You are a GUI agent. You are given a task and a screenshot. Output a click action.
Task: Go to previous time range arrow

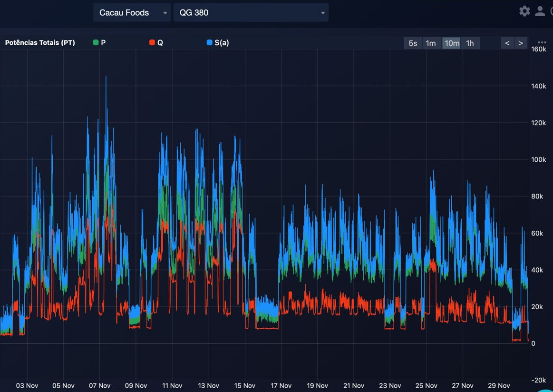point(507,43)
